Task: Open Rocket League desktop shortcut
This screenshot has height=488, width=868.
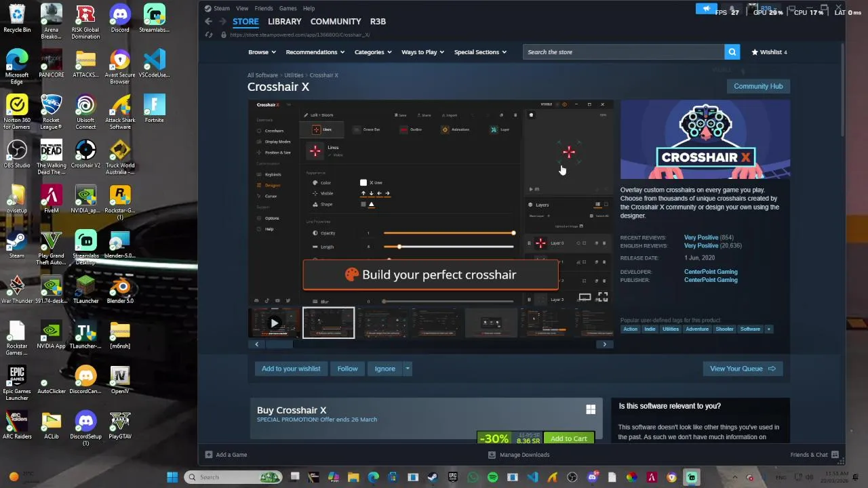Action: (52, 113)
